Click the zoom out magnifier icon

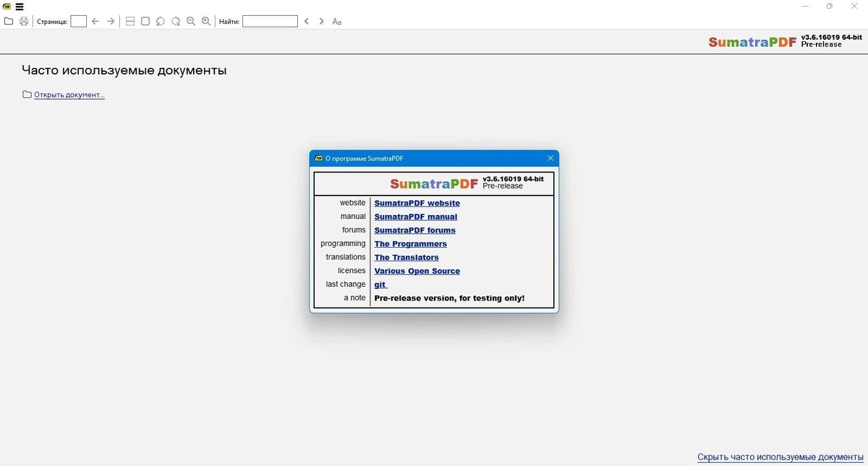[x=191, y=21]
